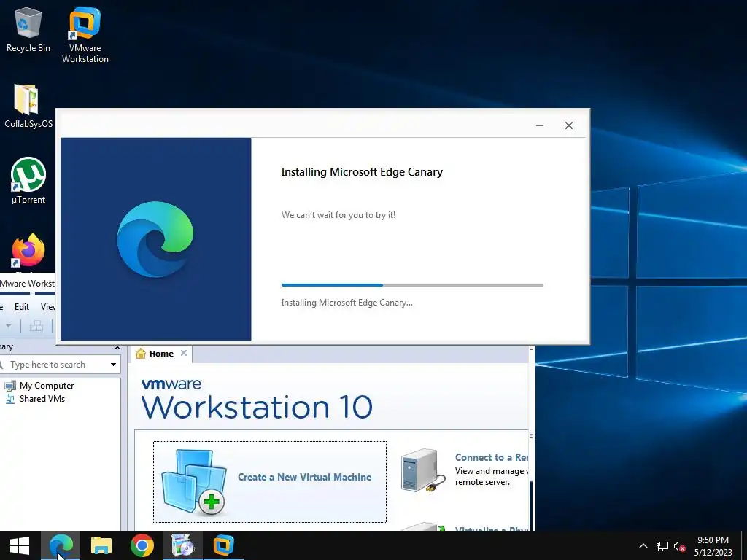Switch to the Home tab in VMware
The width and height of the screenshot is (747, 560).
tap(160, 354)
